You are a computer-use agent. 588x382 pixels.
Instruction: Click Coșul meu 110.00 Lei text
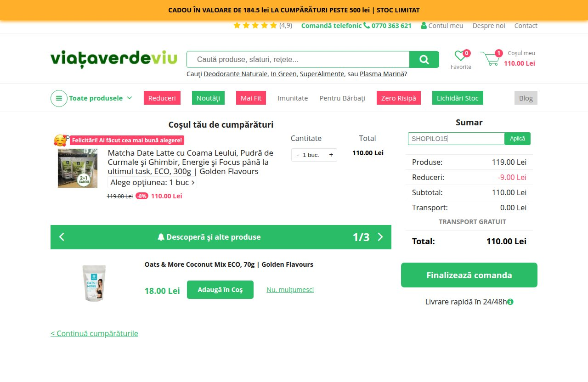tap(520, 58)
